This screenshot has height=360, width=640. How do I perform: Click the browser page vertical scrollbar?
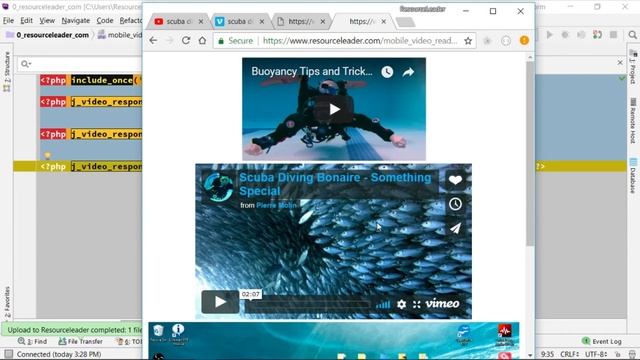coord(530,154)
